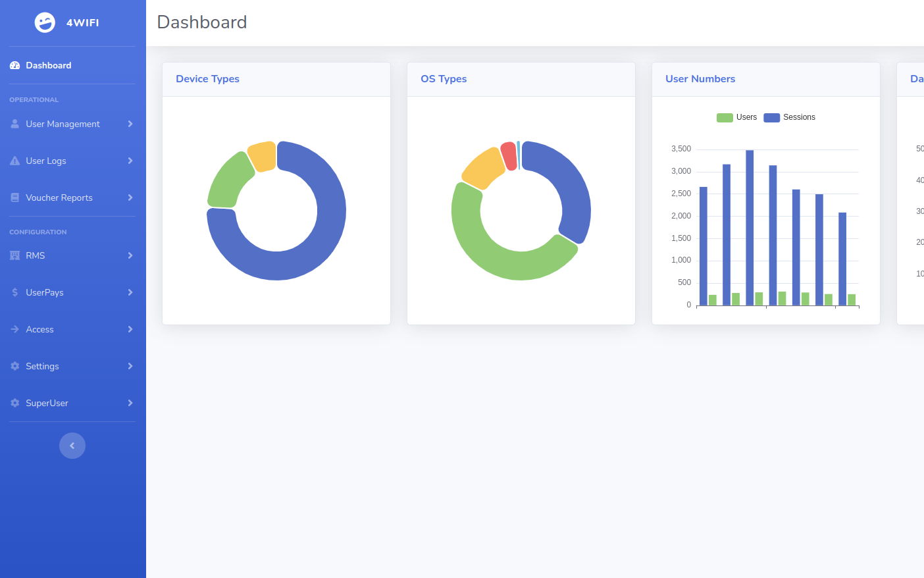Click the Access arrow icon
Image resolution: width=924 pixels, height=578 pixels.
tap(14, 329)
